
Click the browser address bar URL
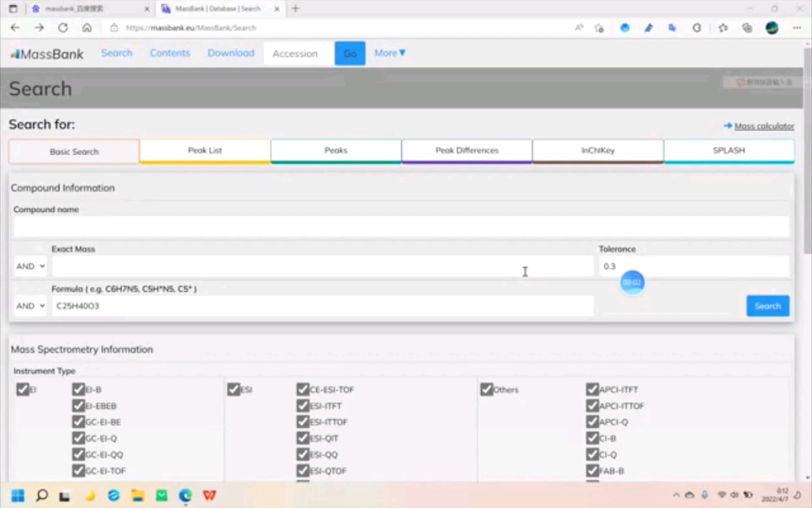(191, 28)
